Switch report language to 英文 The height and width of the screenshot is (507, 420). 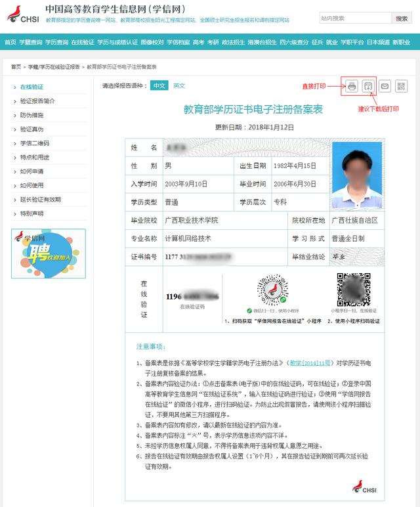pyautogui.click(x=179, y=85)
